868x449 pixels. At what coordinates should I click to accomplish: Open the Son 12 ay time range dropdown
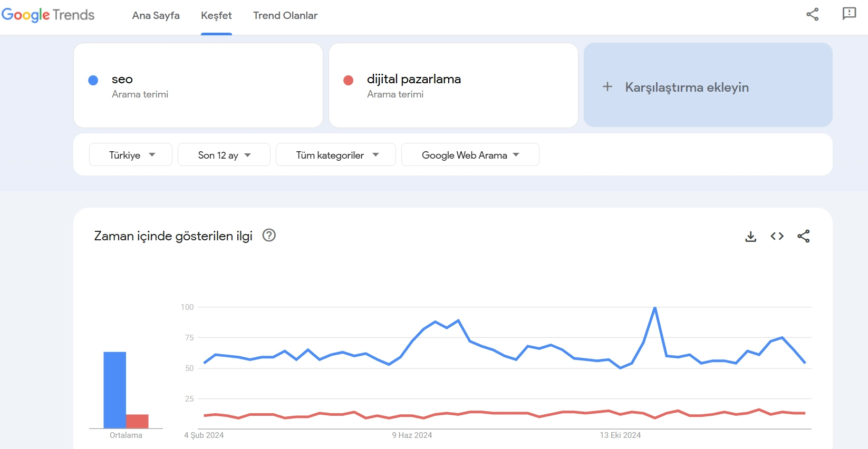pos(224,154)
